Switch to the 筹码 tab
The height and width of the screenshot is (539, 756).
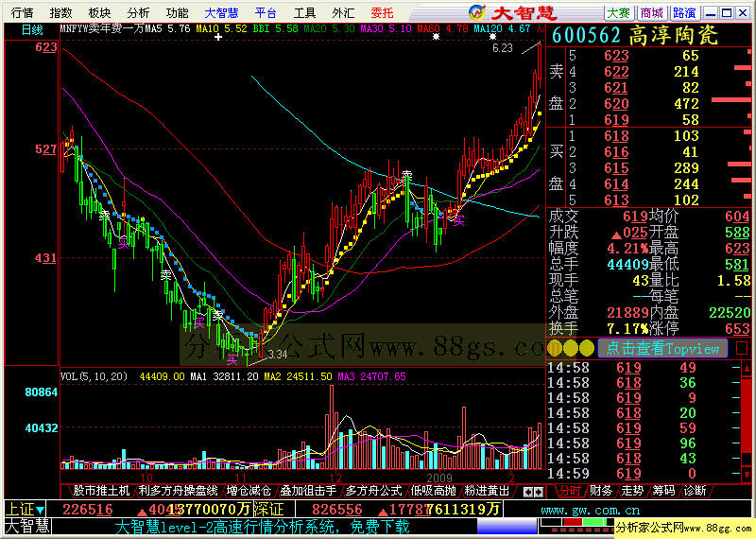coord(663,491)
